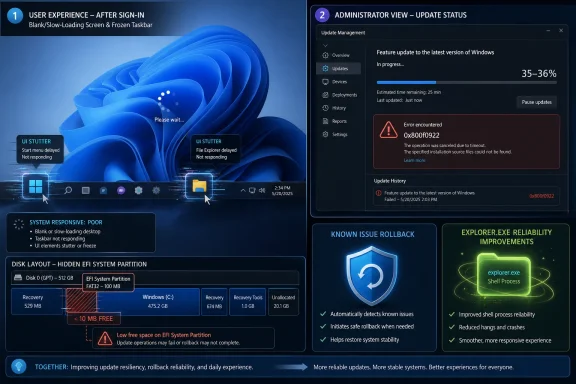Open the taskbar clock showing 2:34 PM
This screenshot has width=576, height=384.
[x=282, y=191]
